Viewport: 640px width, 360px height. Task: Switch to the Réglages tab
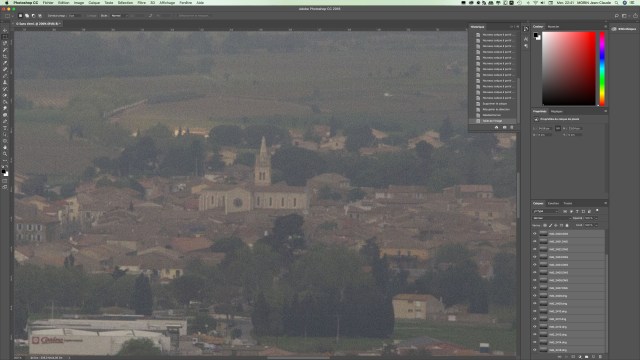coord(556,111)
